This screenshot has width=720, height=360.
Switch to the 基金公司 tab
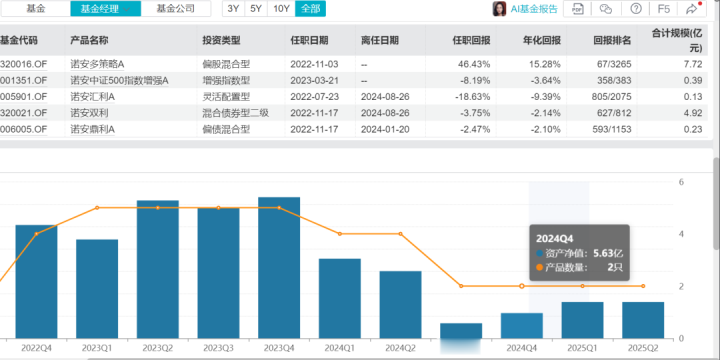[175, 8]
